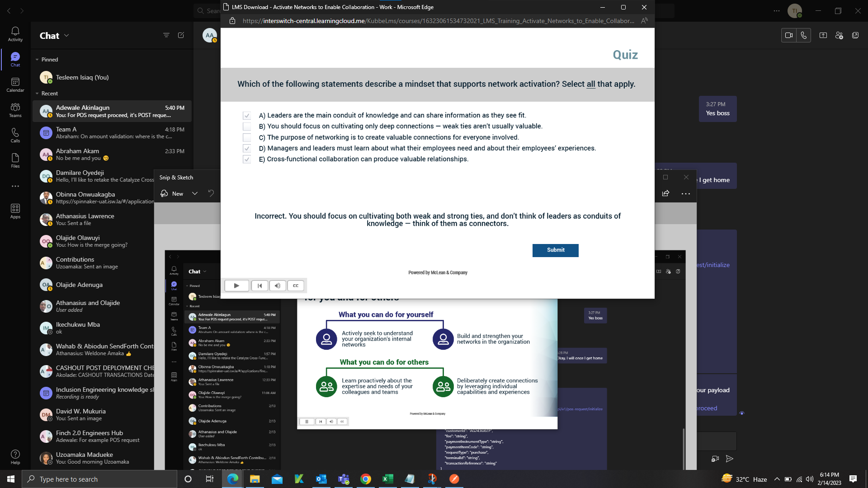Toggle closed captions CC button

pos(296,286)
